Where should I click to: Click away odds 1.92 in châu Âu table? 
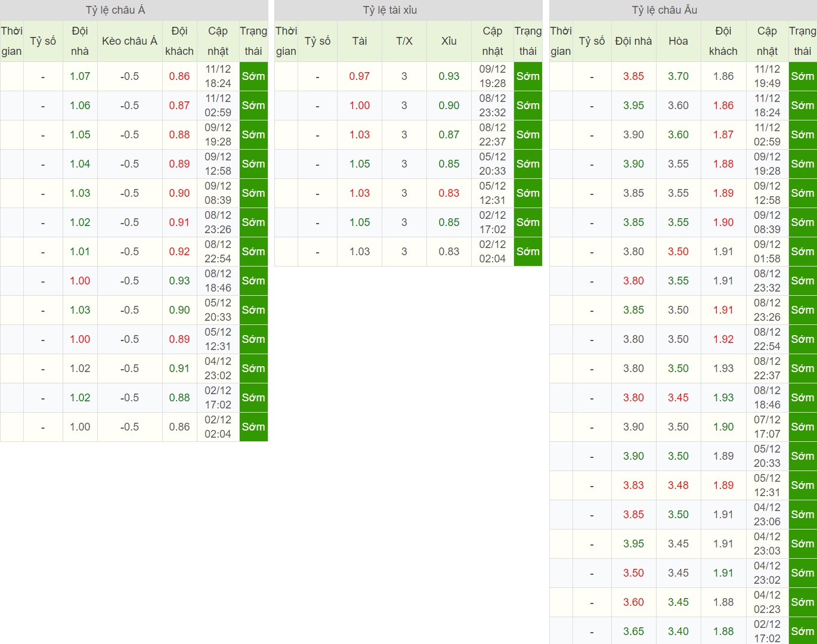point(723,339)
